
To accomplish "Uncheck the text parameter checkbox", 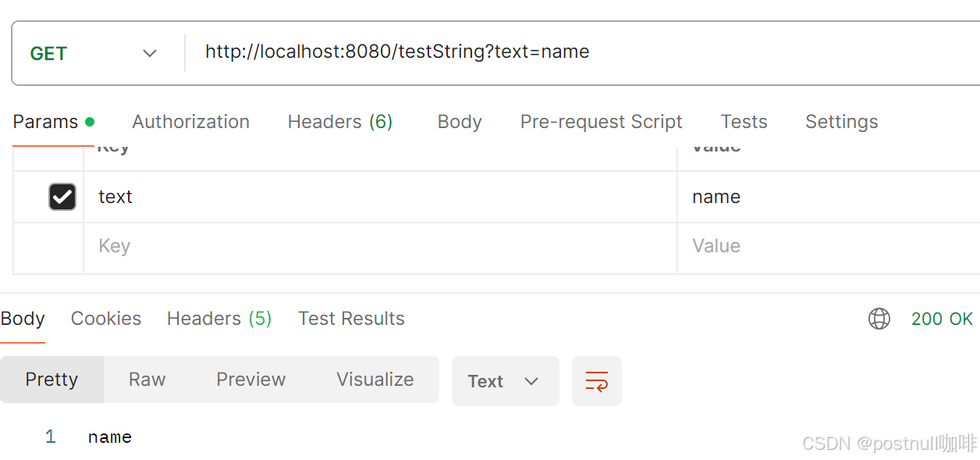I will (62, 197).
